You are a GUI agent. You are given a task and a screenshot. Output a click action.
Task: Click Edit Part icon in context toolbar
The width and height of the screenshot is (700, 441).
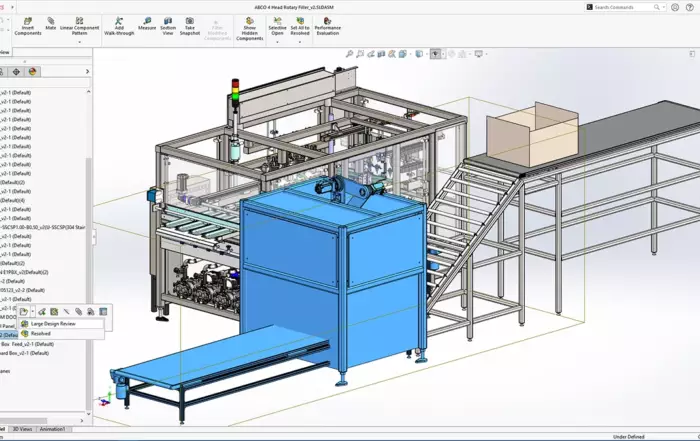click(42, 312)
